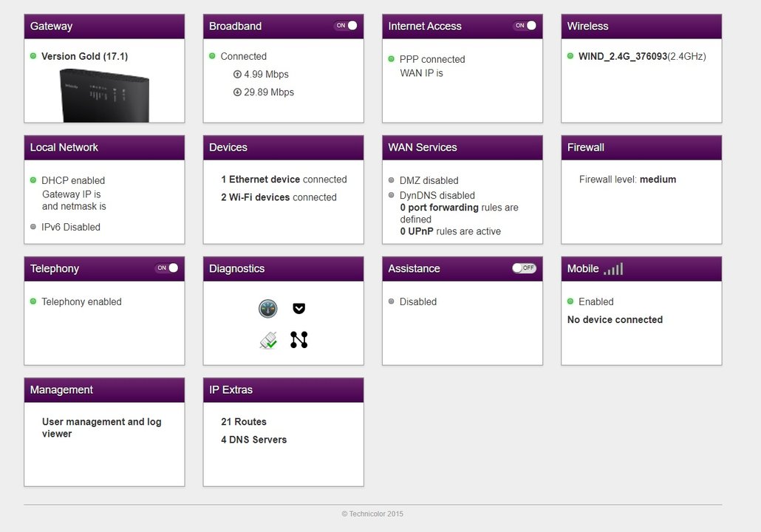This screenshot has height=532, width=761.
Task: Click the grey dot beside IPv6 Disabled
Action: tap(33, 227)
